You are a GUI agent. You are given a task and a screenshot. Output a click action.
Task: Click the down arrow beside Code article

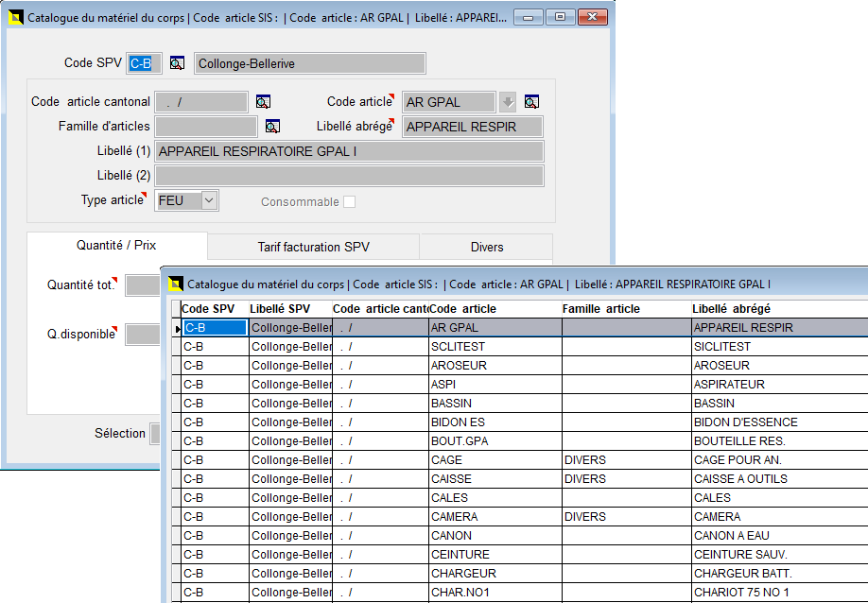pyautogui.click(x=508, y=102)
